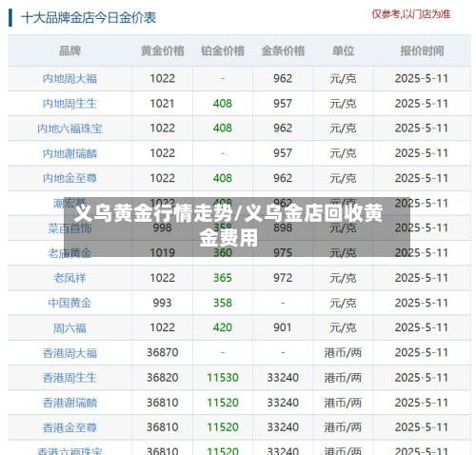Select platinum price 408 in 内地金至尊 row
476x455 pixels.
point(223,178)
